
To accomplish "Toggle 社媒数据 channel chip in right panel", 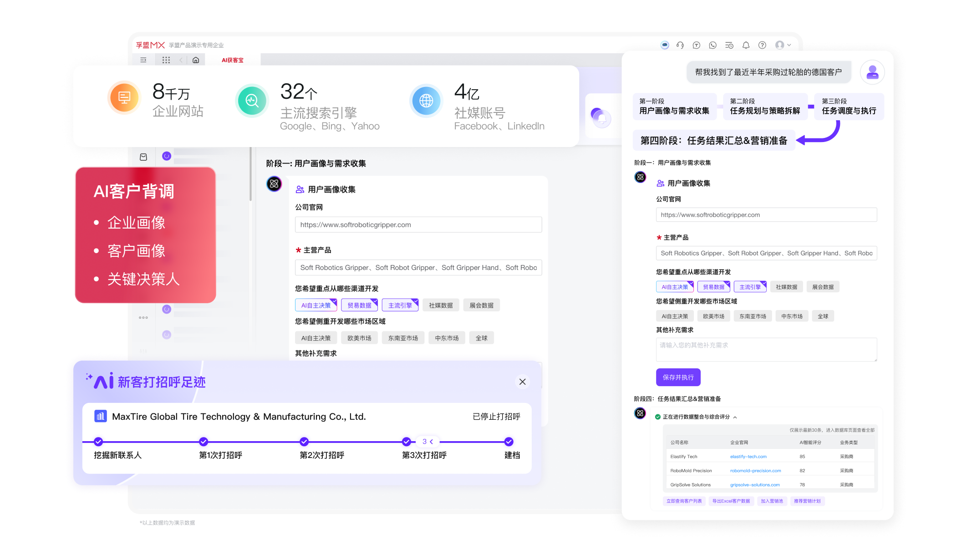I will [786, 287].
